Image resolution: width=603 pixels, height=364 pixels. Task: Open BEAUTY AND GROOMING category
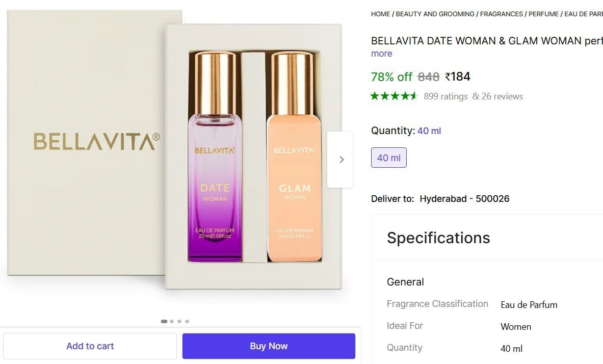pyautogui.click(x=435, y=14)
